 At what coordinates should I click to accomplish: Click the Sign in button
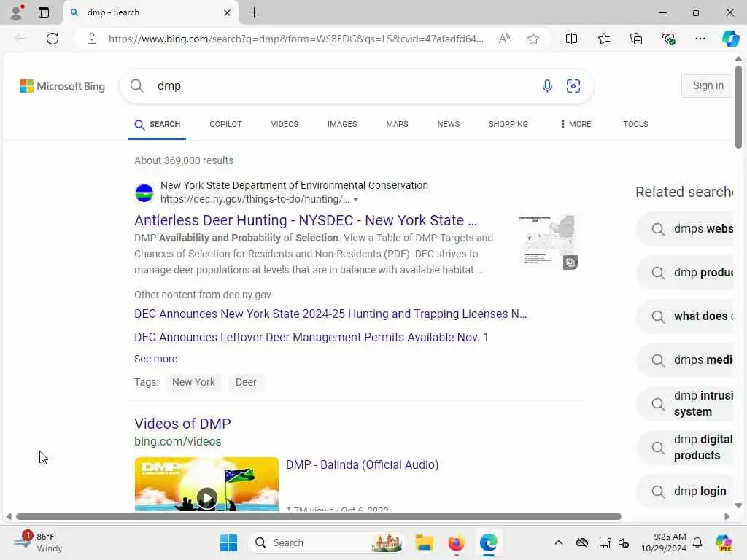point(707,86)
